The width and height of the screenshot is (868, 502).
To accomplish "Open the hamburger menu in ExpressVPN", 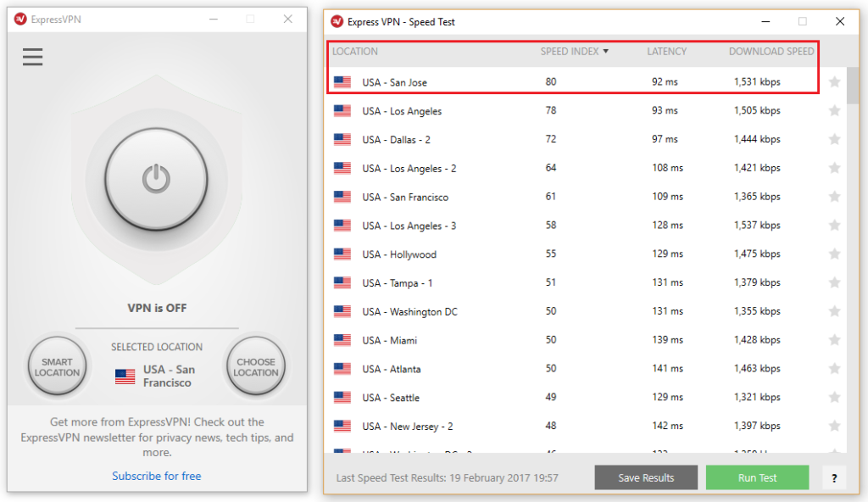I will tap(33, 57).
